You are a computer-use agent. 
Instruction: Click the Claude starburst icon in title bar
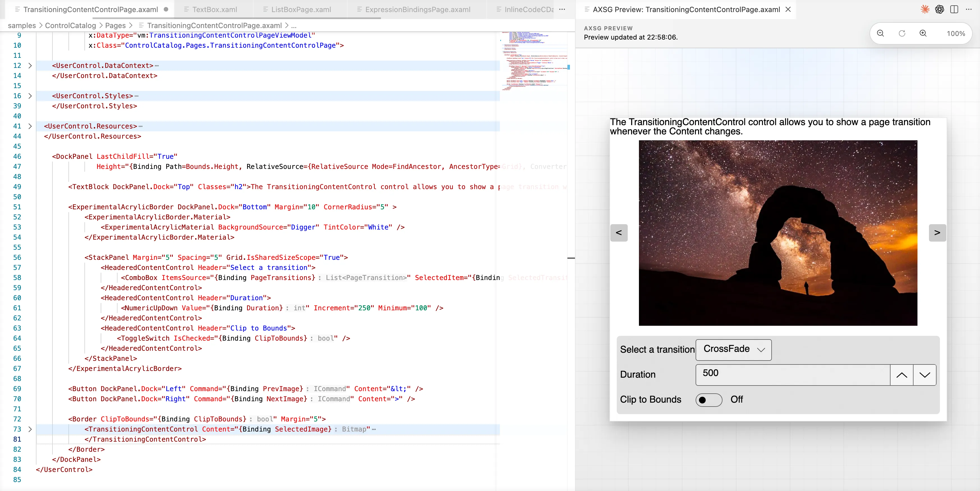click(924, 10)
